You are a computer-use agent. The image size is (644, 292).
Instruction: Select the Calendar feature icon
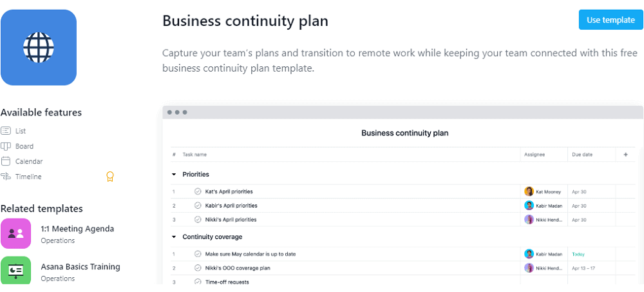click(x=6, y=161)
